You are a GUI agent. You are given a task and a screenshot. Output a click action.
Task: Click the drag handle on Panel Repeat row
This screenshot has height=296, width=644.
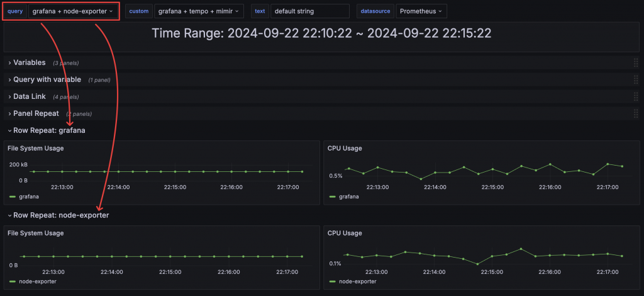click(x=636, y=113)
